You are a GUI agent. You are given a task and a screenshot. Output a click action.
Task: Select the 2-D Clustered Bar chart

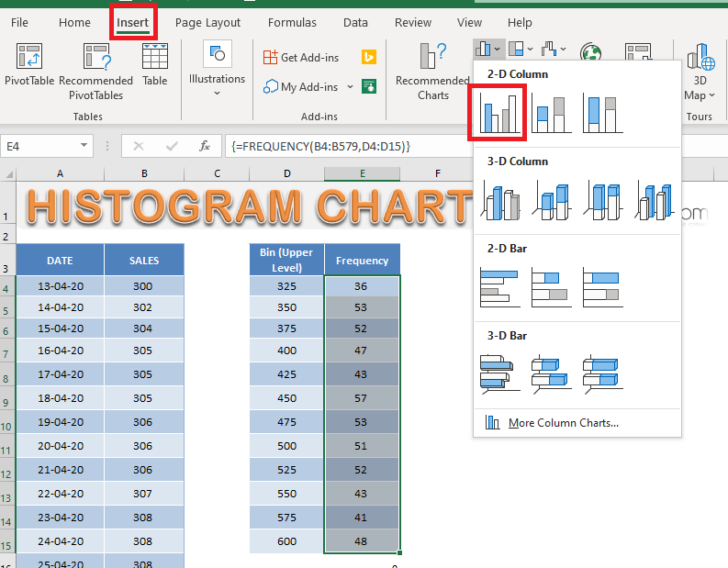[500, 287]
